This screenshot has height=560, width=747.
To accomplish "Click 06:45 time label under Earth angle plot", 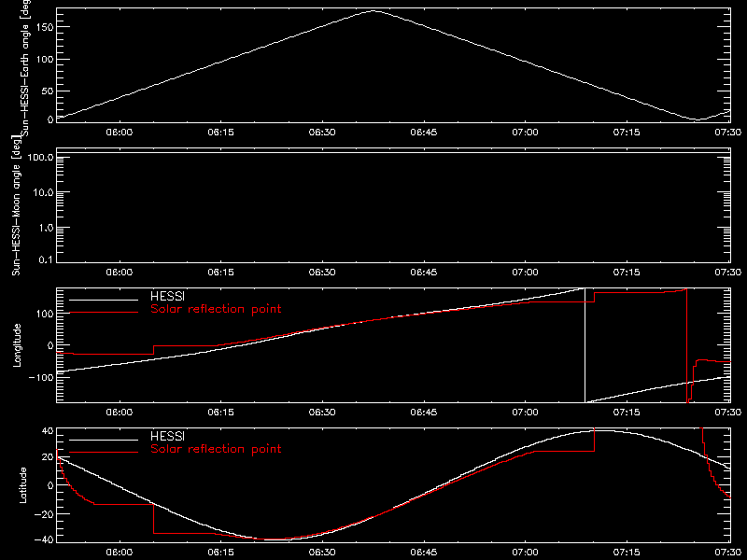I will (x=424, y=133).
